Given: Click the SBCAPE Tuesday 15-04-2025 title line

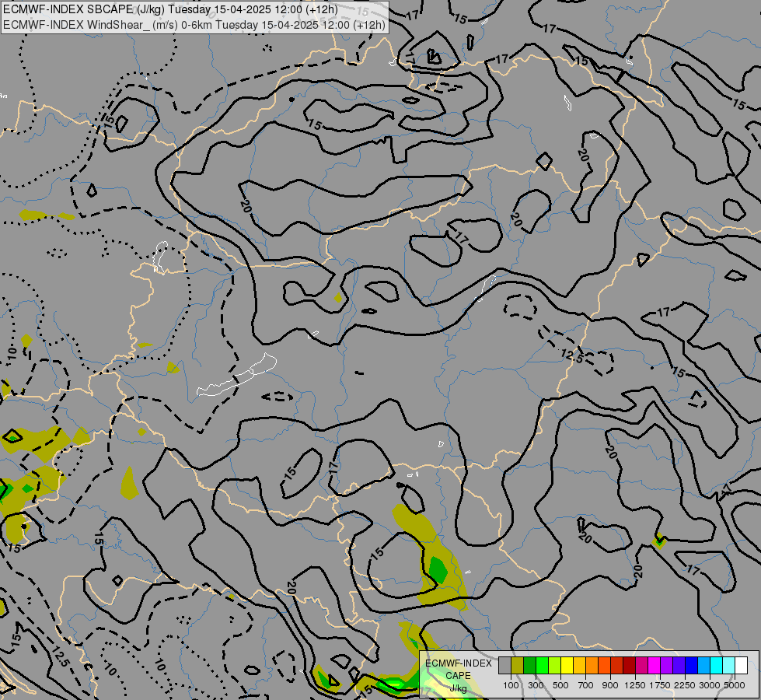Looking at the screenshot, I should pos(170,9).
